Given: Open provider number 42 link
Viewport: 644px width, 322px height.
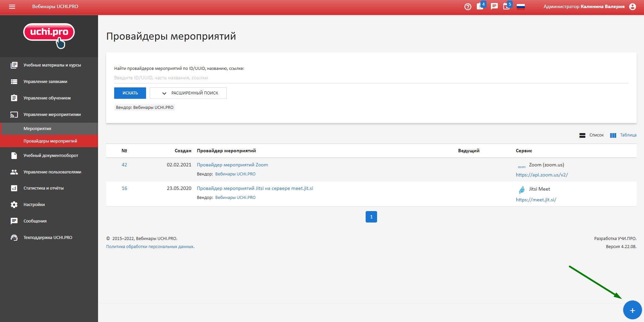Looking at the screenshot, I should (x=124, y=165).
